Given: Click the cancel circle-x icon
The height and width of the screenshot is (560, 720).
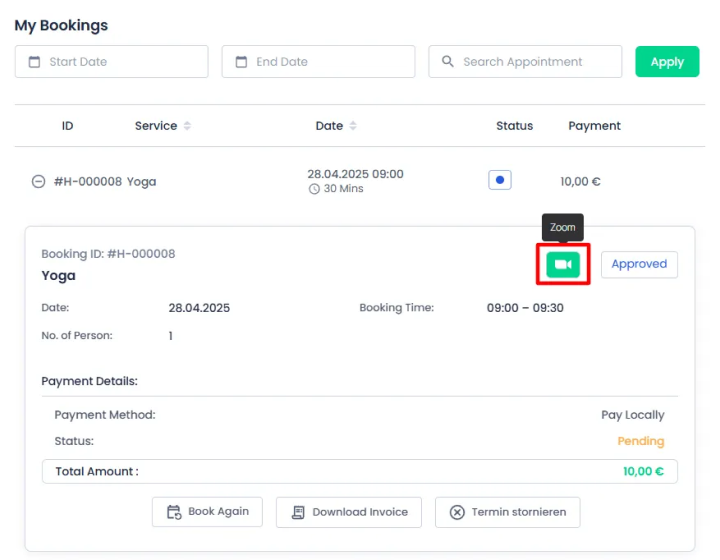Looking at the screenshot, I should (x=457, y=512).
